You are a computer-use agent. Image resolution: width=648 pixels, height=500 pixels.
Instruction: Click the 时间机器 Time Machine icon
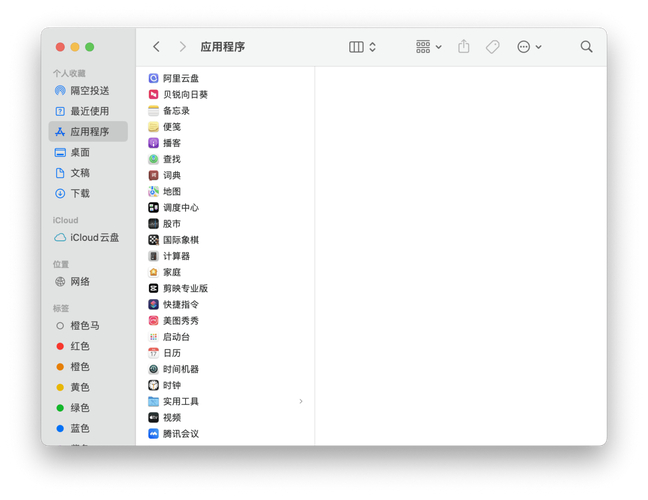point(153,369)
